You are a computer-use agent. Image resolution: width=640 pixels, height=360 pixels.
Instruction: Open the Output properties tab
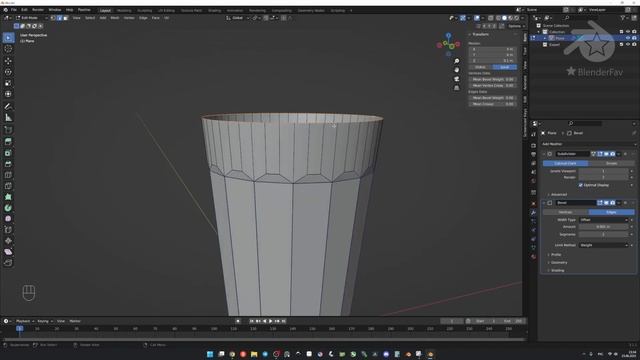pyautogui.click(x=533, y=154)
